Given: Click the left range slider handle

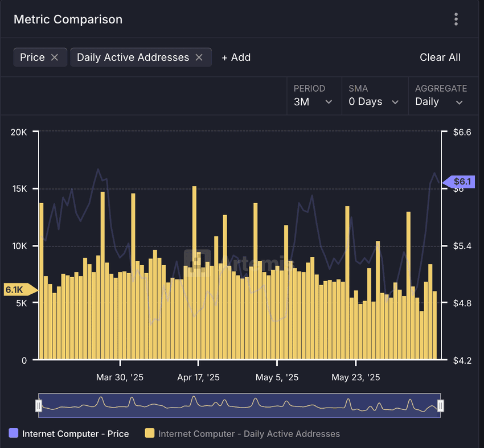Looking at the screenshot, I should click(39, 405).
